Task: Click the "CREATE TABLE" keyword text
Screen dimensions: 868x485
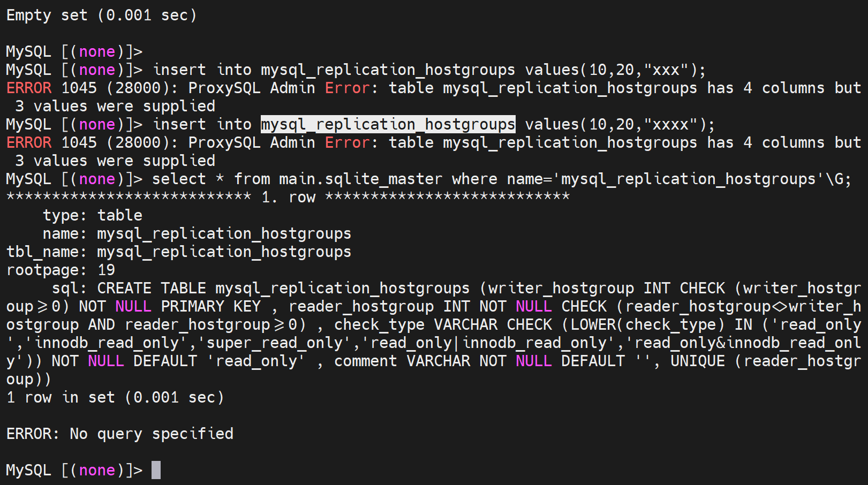Action: coord(151,288)
